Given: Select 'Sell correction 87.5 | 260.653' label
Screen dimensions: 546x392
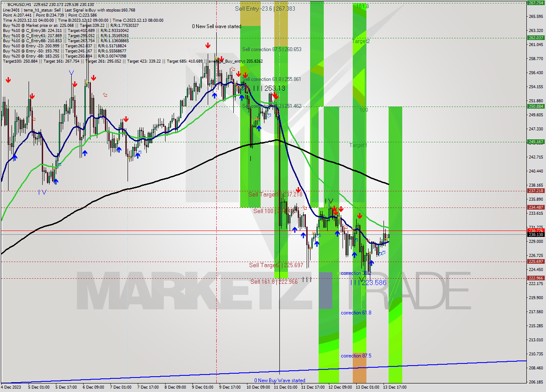Looking at the screenshot, I should pos(272,49).
